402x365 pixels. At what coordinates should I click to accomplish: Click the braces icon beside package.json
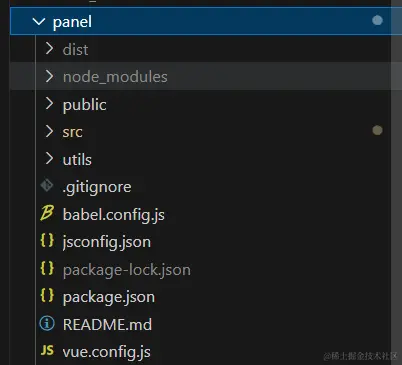[47, 296]
